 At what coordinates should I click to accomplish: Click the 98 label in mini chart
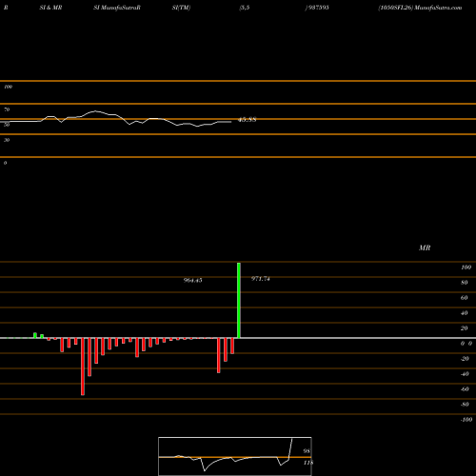click(307, 451)
